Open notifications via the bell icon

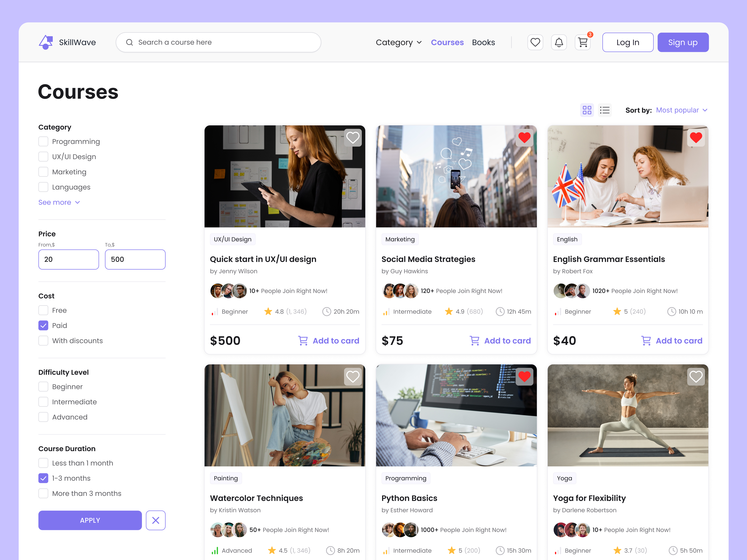(x=559, y=42)
